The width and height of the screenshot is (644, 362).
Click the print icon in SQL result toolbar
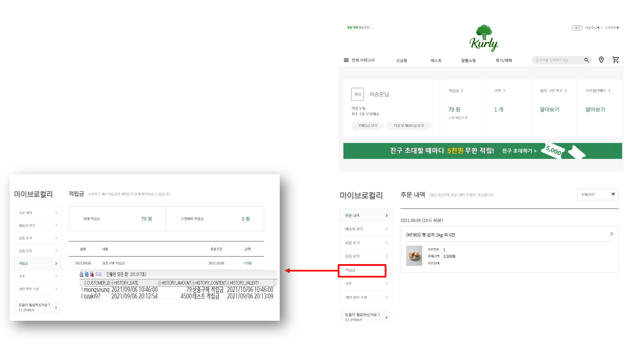(81, 274)
